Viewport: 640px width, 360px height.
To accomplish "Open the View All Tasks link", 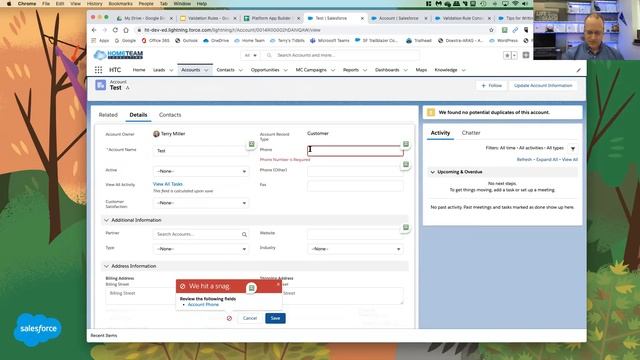I will [168, 184].
